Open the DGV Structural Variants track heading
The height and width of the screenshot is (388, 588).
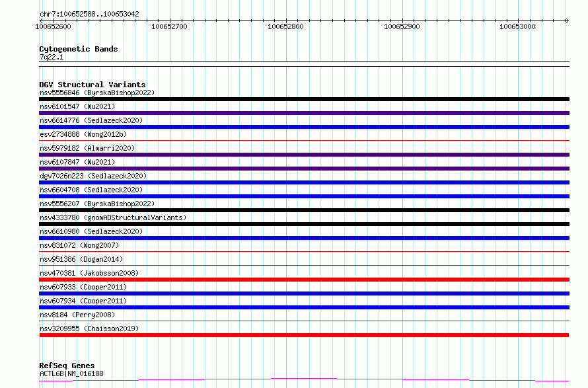pyautogui.click(x=92, y=85)
